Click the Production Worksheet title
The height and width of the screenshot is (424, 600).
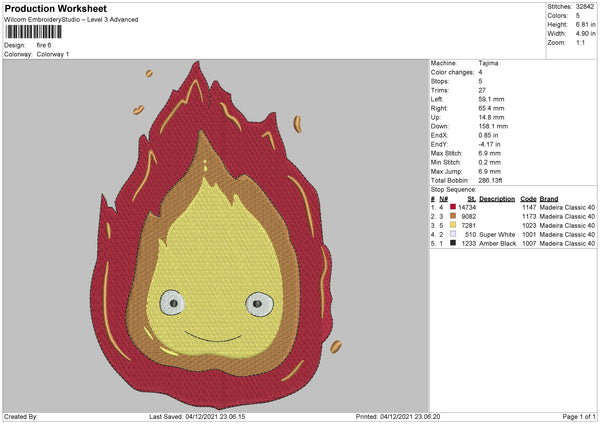(55, 8)
